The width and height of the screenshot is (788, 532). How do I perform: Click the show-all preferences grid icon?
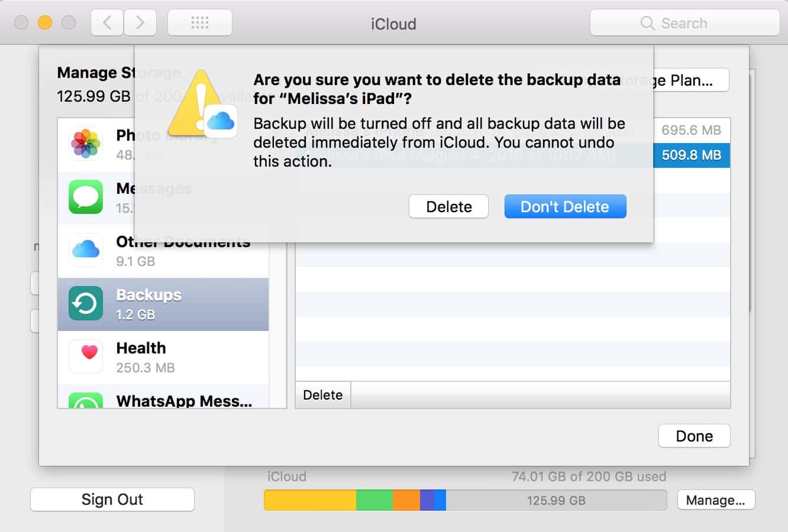(199, 22)
